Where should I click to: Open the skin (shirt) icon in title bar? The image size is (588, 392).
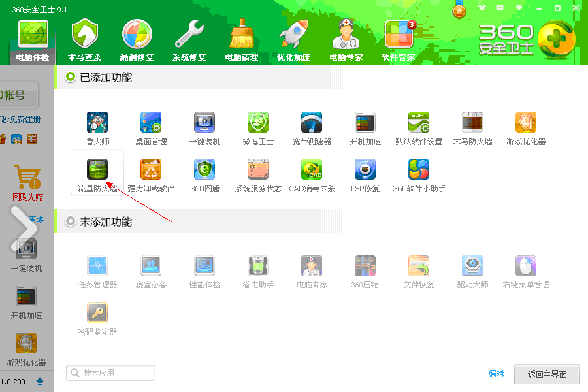point(482,7)
